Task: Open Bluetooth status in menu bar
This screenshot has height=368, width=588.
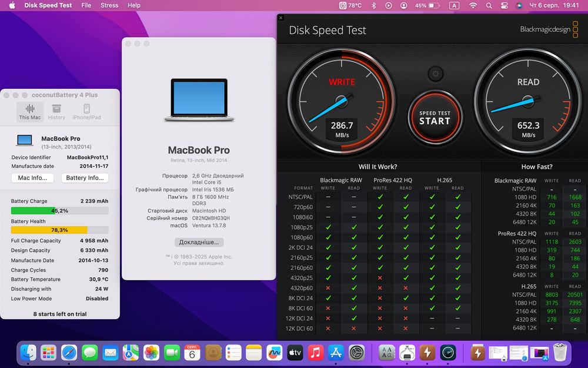Action: pyautogui.click(x=373, y=5)
